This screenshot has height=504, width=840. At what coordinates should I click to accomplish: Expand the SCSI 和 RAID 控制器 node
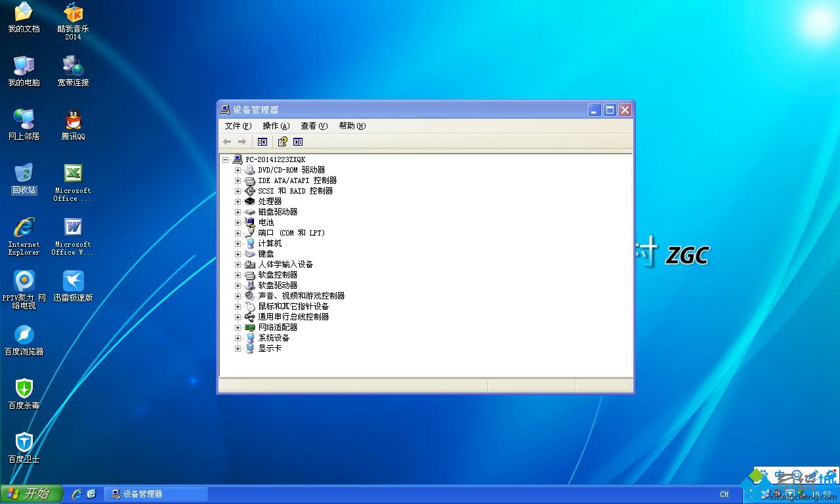(238, 191)
